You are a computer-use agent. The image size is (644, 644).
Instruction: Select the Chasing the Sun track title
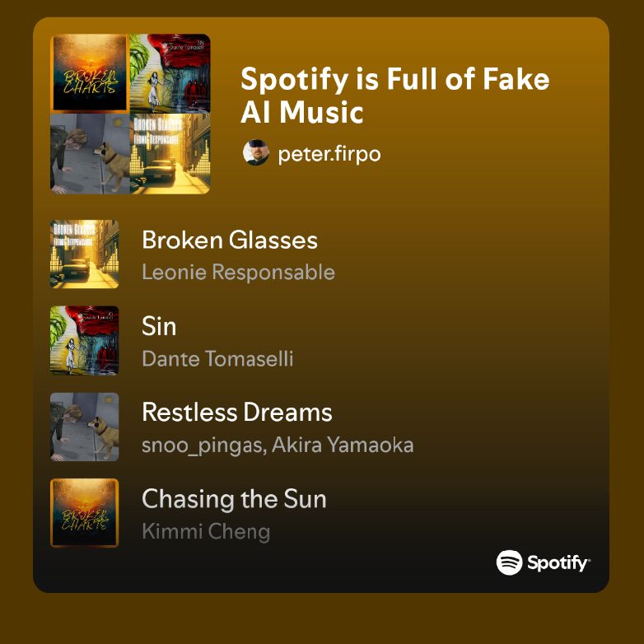(234, 499)
